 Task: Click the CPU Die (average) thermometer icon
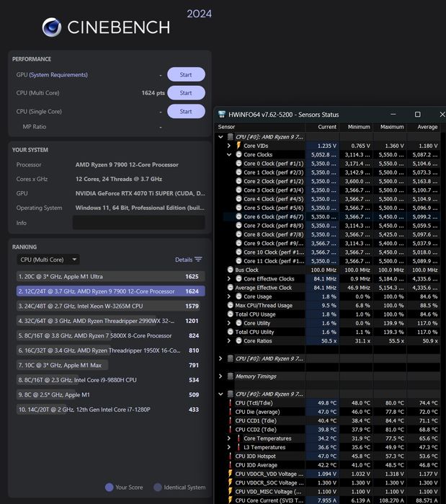231,412
